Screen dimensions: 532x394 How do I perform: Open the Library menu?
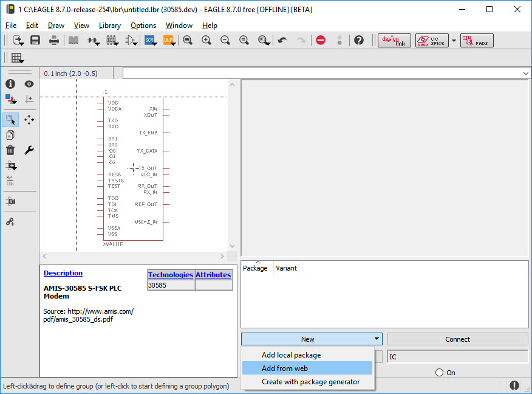[x=109, y=26]
